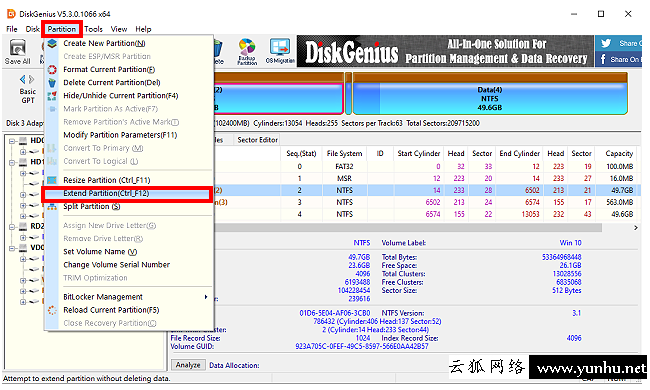Click greyed Assign New Drive Letter entry

click(x=129, y=225)
